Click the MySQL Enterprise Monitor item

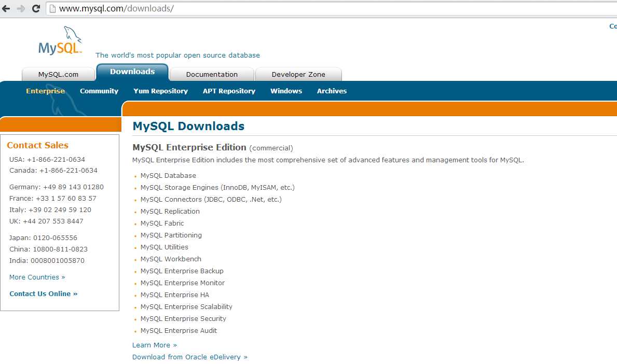pyautogui.click(x=183, y=283)
